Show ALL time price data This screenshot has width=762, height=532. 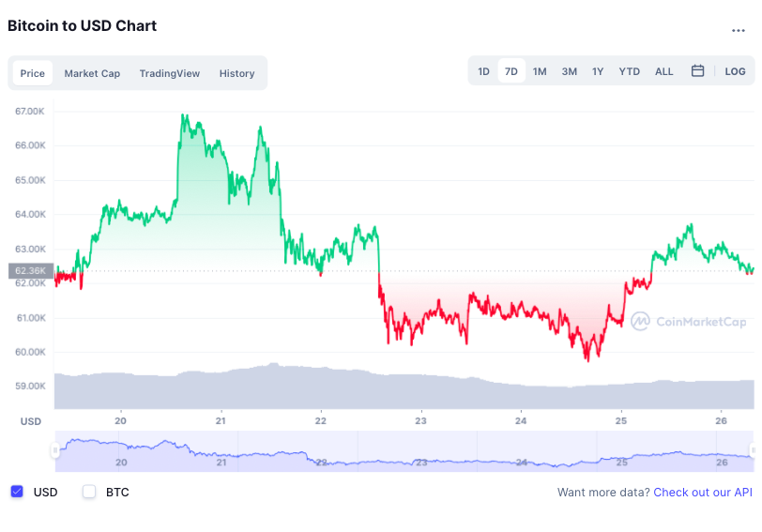coord(663,71)
